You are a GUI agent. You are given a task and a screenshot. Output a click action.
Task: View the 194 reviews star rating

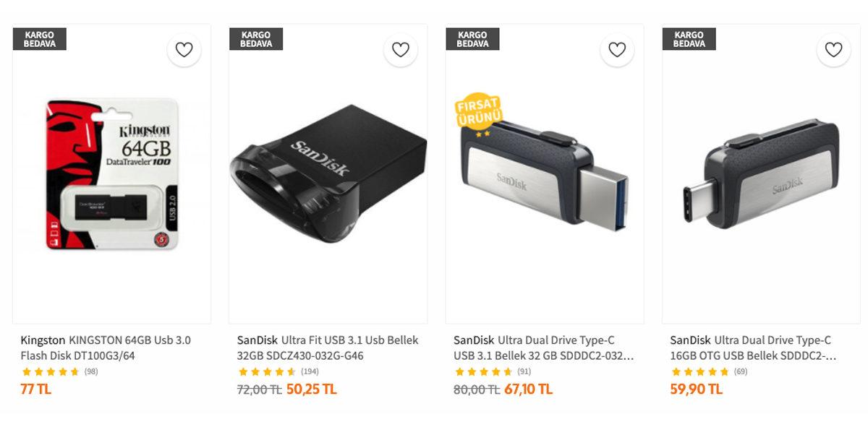pyautogui.click(x=267, y=372)
